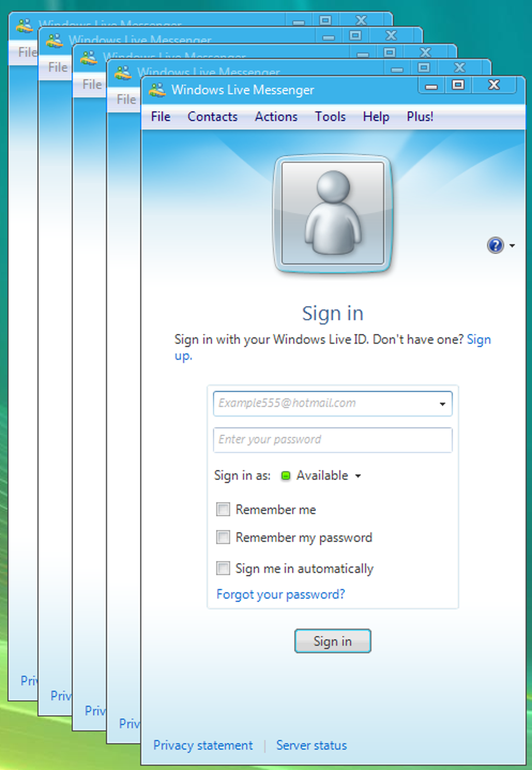Maximize the front Messenger window
This screenshot has height=770, width=532.
(458, 86)
